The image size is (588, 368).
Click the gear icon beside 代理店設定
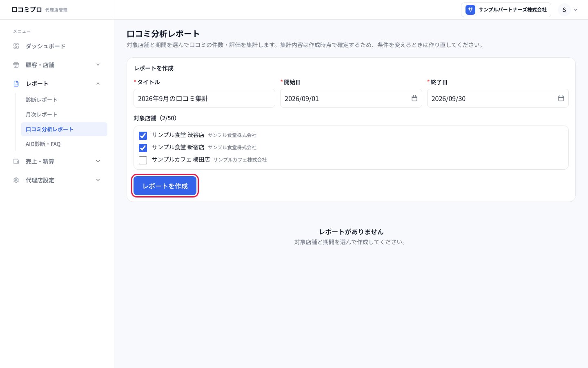pyautogui.click(x=16, y=180)
